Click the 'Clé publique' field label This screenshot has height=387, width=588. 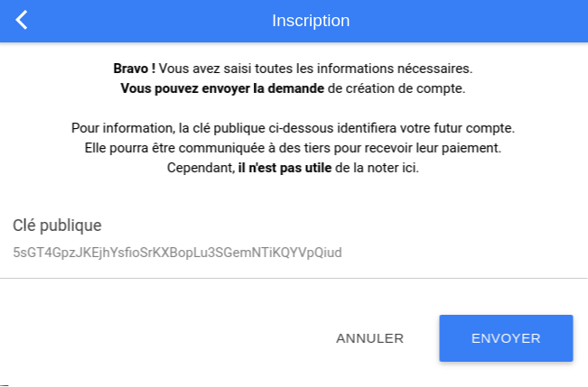[x=57, y=226]
